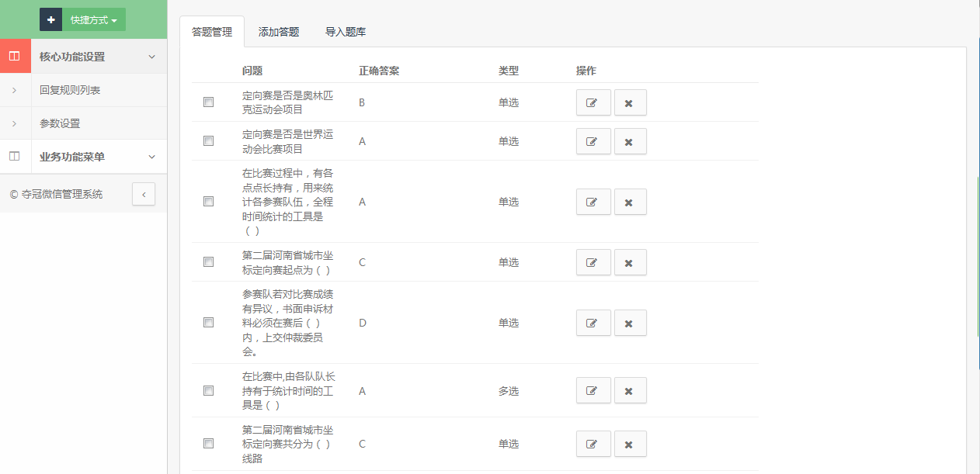Edit the 各点点长持有 question

coord(593,202)
